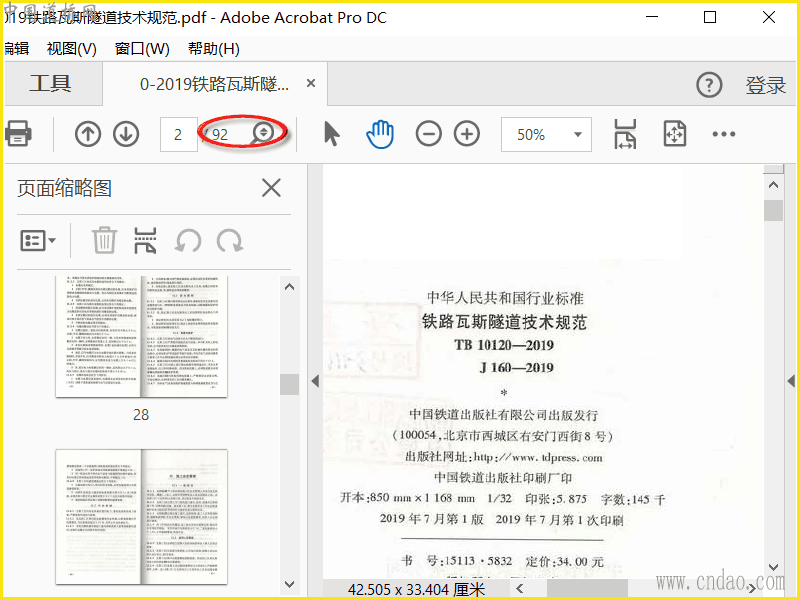Rotate pages counterclockwise
This screenshot has width=800, height=600.
tap(188, 241)
